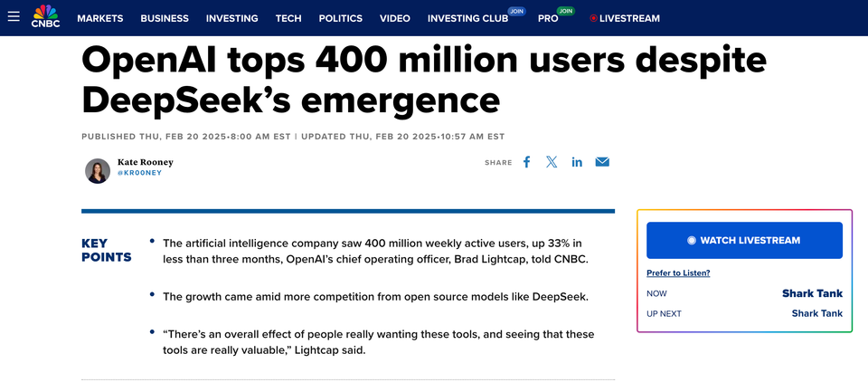
Task: Click the SHARE label text
Action: [498, 162]
